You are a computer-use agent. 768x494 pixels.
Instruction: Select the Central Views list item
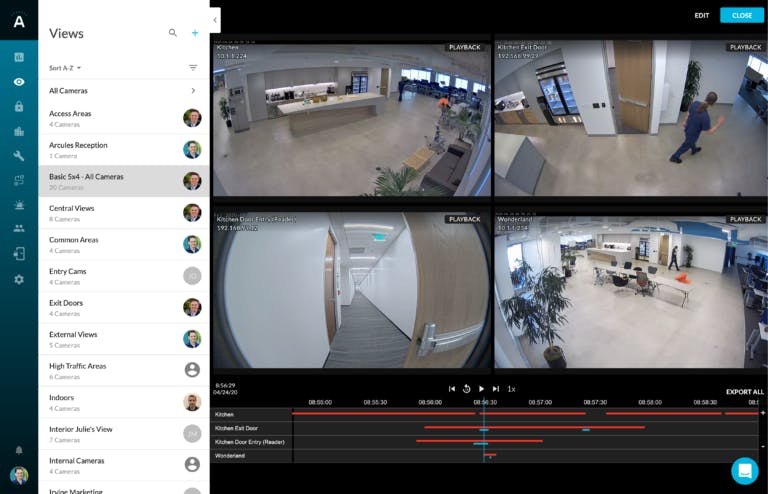click(124, 213)
